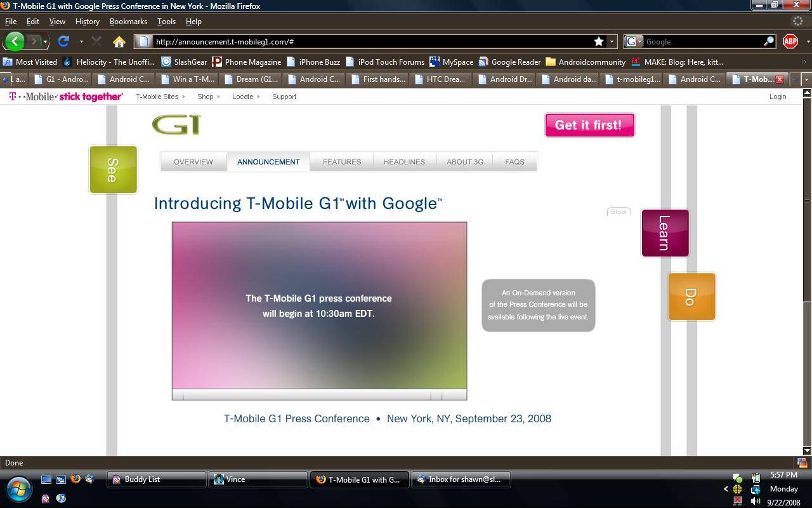Image resolution: width=812 pixels, height=508 pixels.
Task: Open the File menu
Action: click(11, 21)
